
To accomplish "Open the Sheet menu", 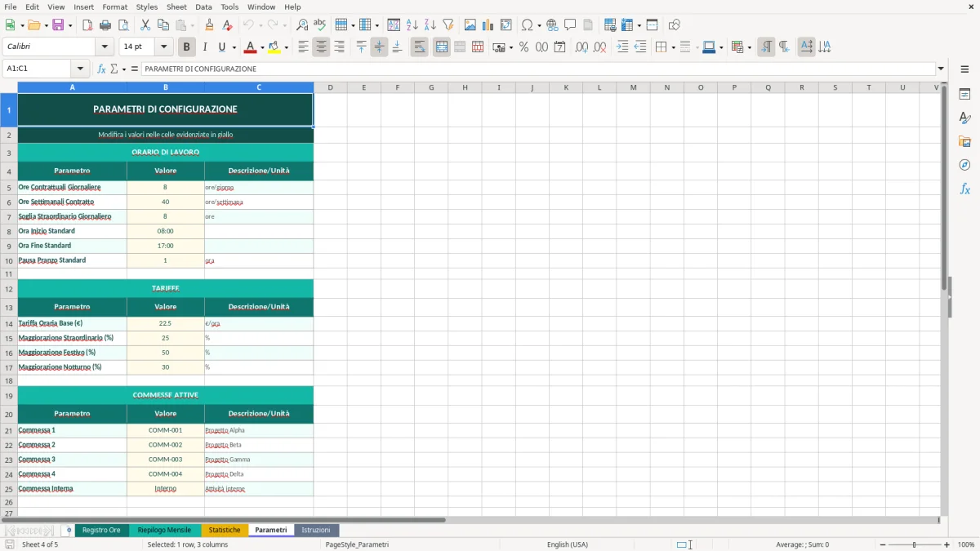I will point(176,7).
